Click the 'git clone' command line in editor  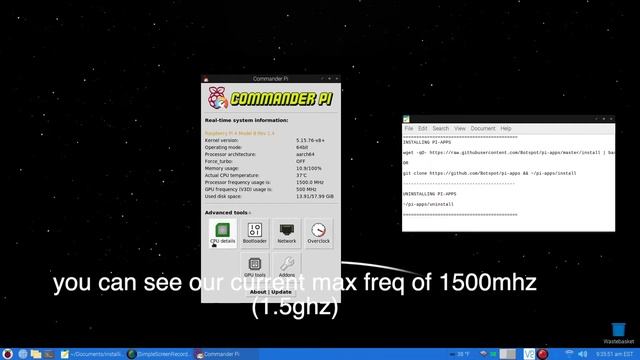[489, 173]
